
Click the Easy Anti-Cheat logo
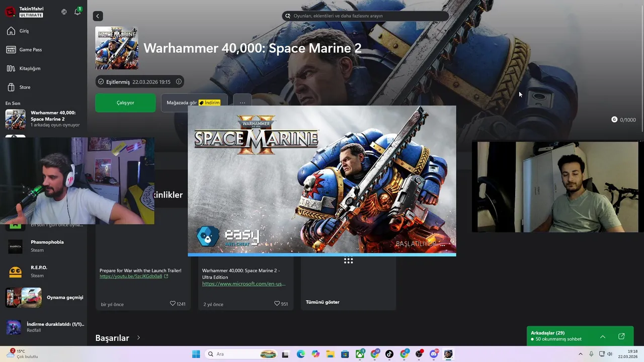point(230,236)
